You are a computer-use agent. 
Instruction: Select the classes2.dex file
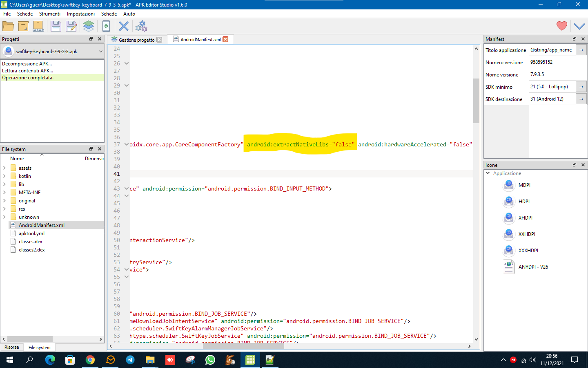pyautogui.click(x=31, y=250)
